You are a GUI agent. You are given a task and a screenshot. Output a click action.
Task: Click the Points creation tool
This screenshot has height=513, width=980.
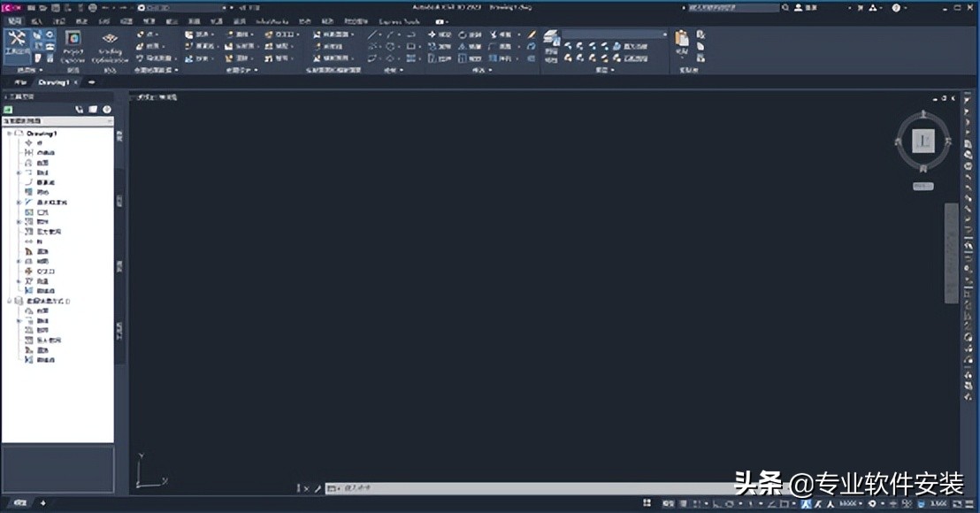click(148, 34)
